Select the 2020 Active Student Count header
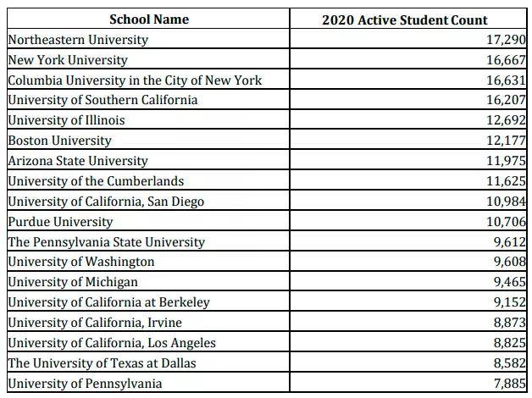This screenshot has height=398, width=532. [408, 19]
